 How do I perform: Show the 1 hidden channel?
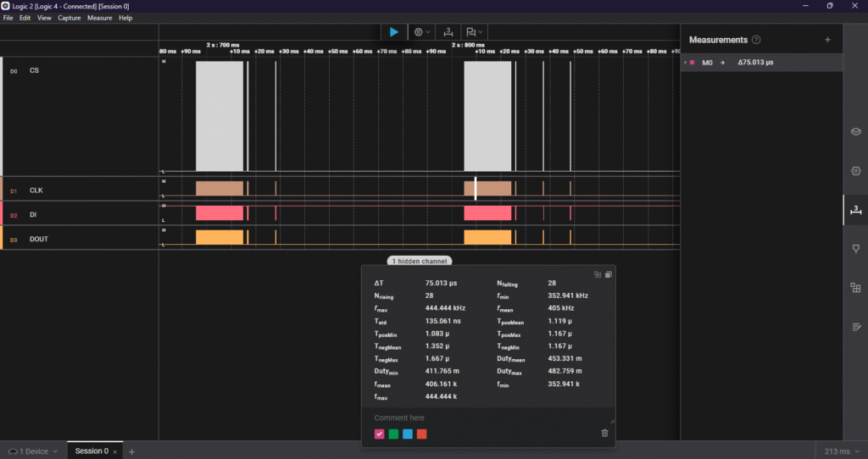point(420,262)
